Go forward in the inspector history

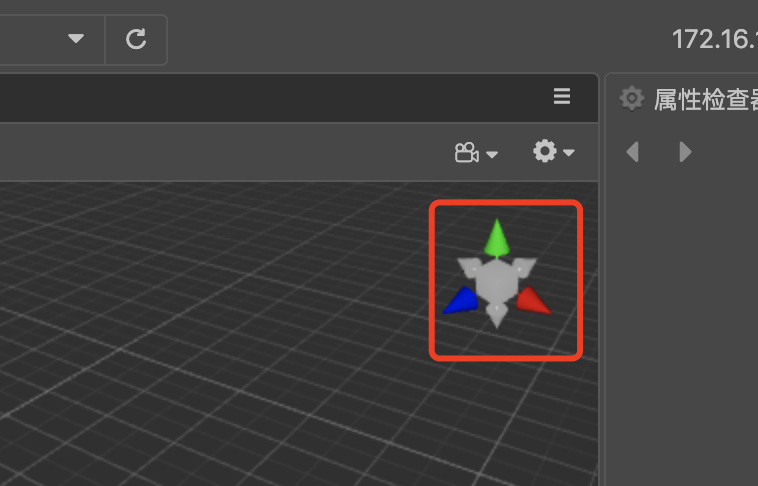[685, 152]
